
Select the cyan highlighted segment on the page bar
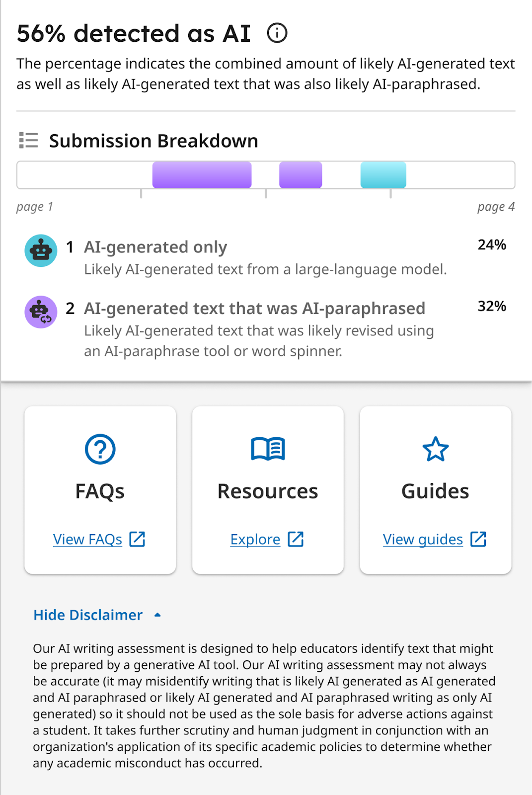tap(382, 175)
